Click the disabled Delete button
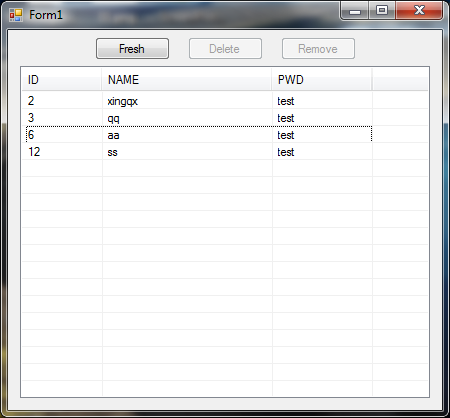450x418 pixels. pyautogui.click(x=225, y=49)
